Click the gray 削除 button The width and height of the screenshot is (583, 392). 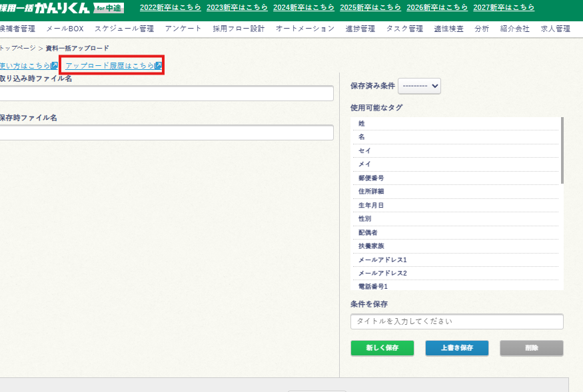tap(531, 348)
